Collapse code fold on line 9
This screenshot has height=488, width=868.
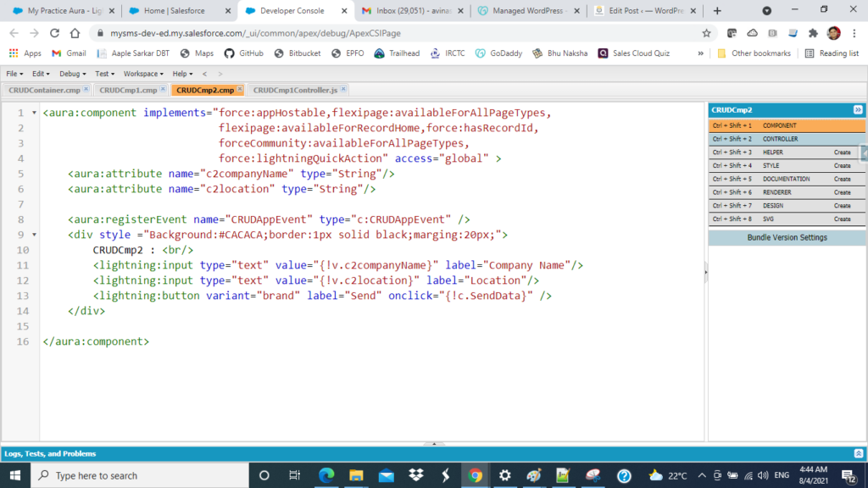tap(34, 235)
